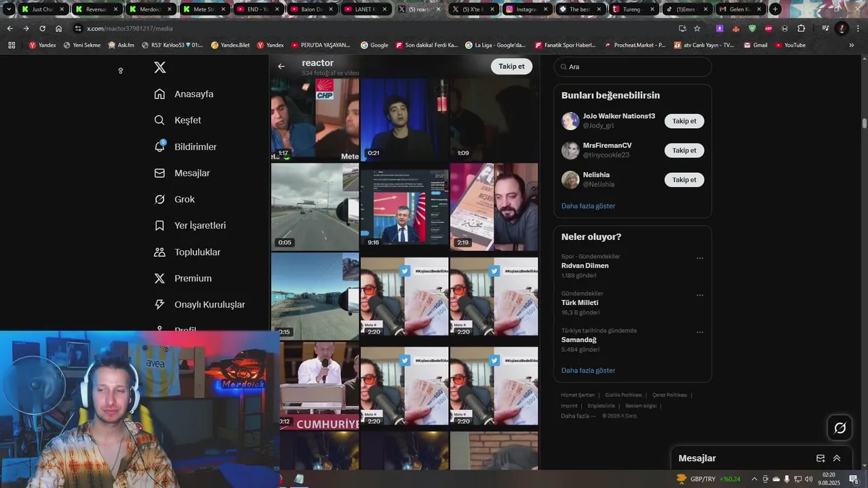Screen dimensions: 868x488
Task: Switch to the Balon browser tab
Action: tap(311, 9)
